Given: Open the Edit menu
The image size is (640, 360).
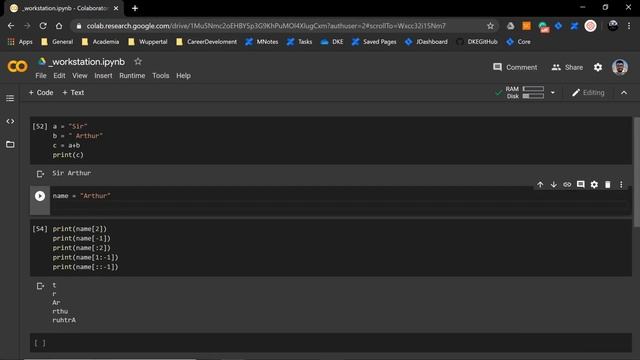Looking at the screenshot, I should pyautogui.click(x=59, y=76).
